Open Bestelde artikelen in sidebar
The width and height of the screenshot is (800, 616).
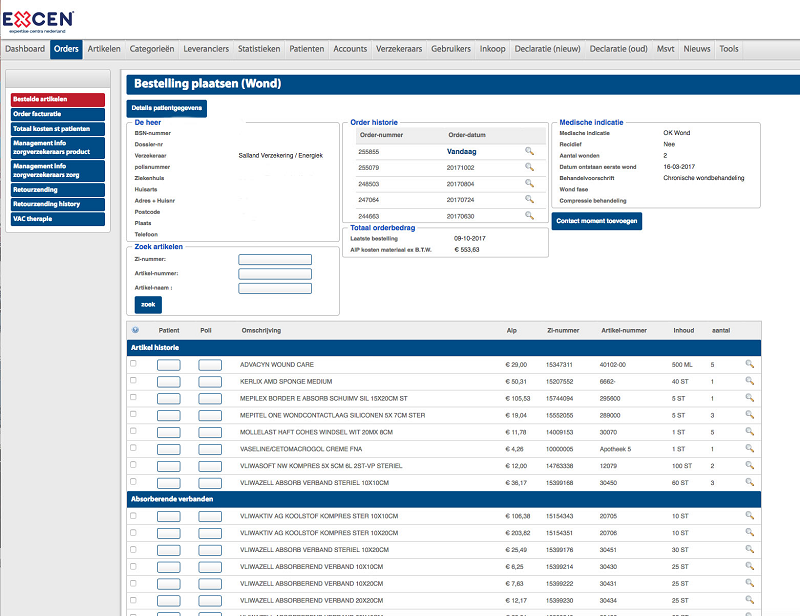tap(58, 100)
